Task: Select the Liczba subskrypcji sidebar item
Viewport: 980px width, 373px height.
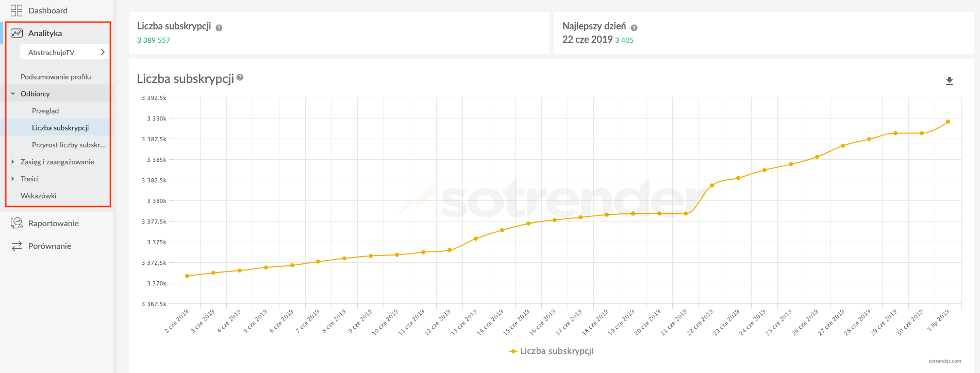Action: click(x=60, y=128)
